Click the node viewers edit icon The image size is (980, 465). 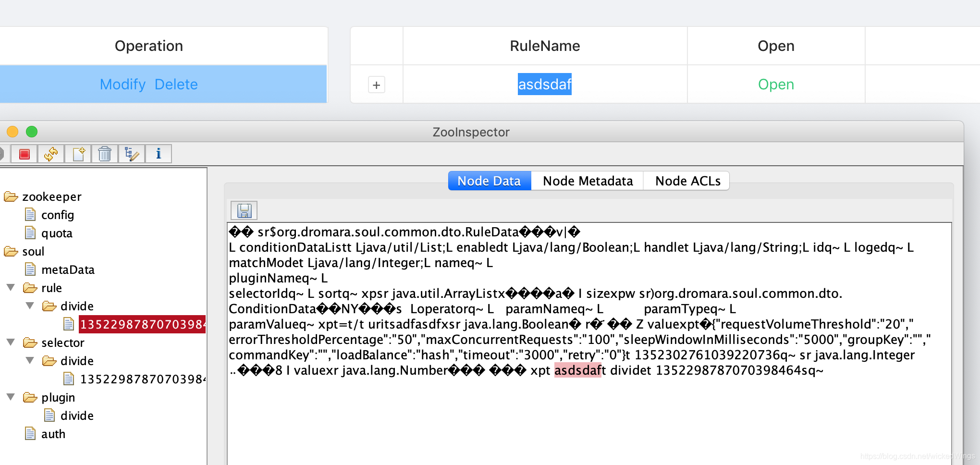pos(132,154)
